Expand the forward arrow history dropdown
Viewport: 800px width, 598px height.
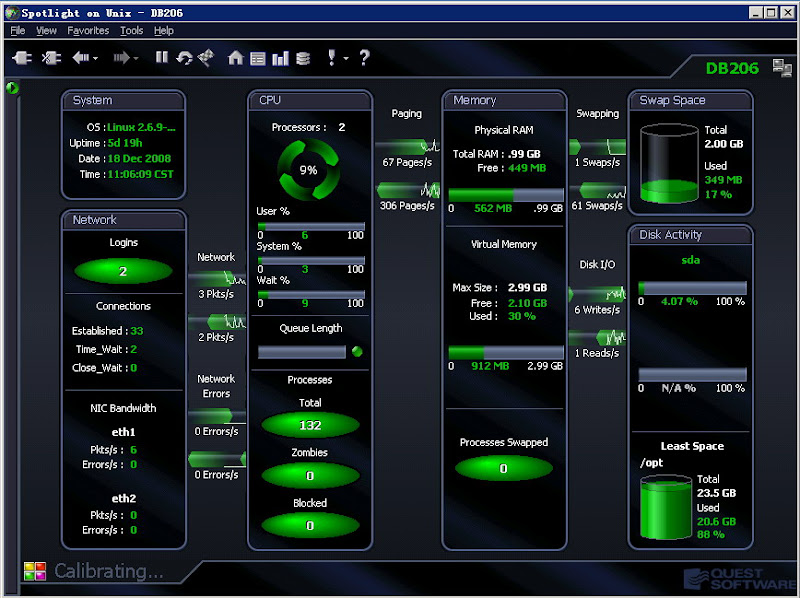pos(135,58)
